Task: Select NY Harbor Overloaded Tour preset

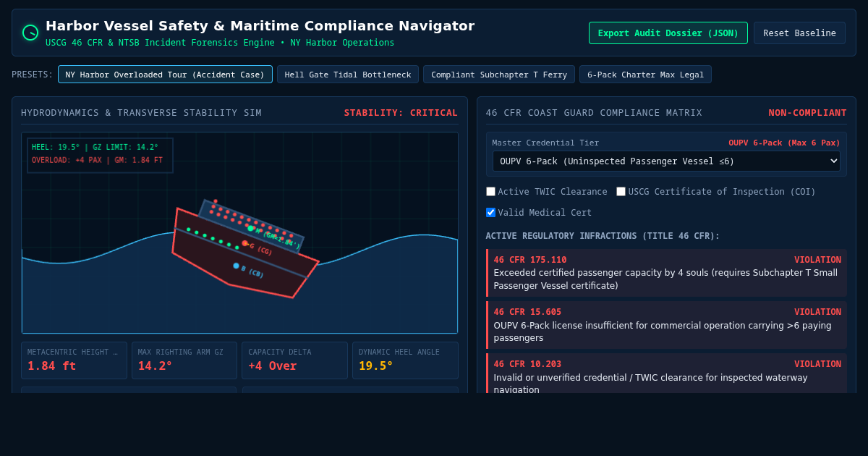Action: pos(165,75)
